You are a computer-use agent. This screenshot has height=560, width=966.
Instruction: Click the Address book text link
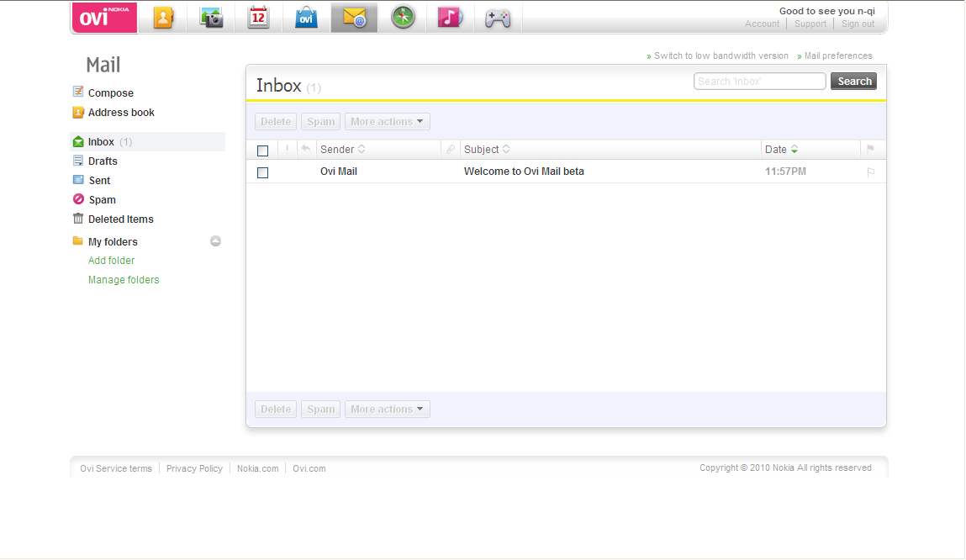[121, 112]
